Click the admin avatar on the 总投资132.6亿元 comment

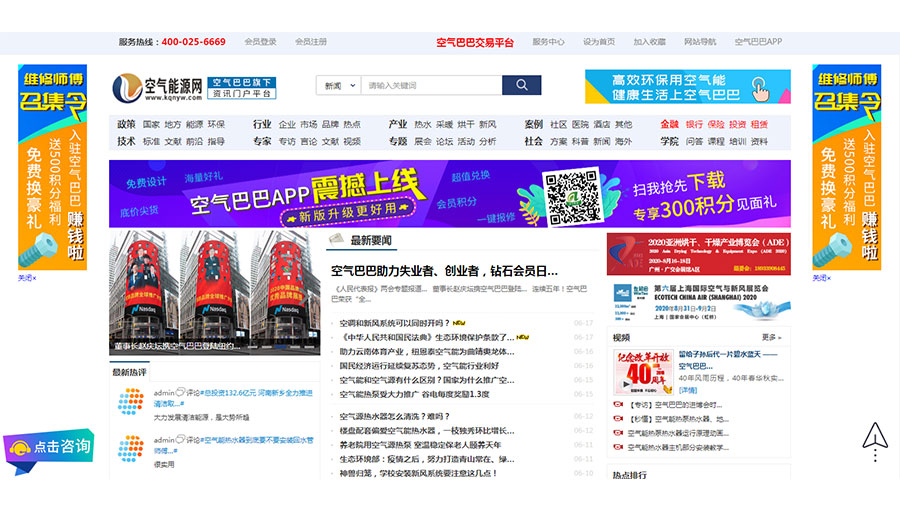131,401
